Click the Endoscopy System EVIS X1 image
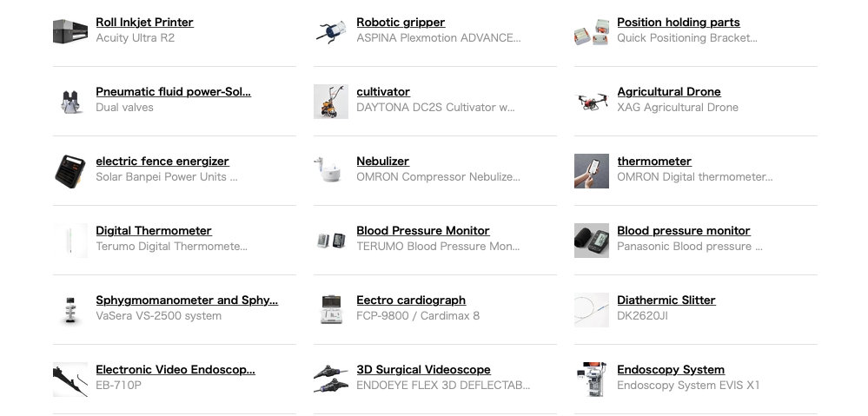Image resolution: width=868 pixels, height=416 pixels. 592,380
